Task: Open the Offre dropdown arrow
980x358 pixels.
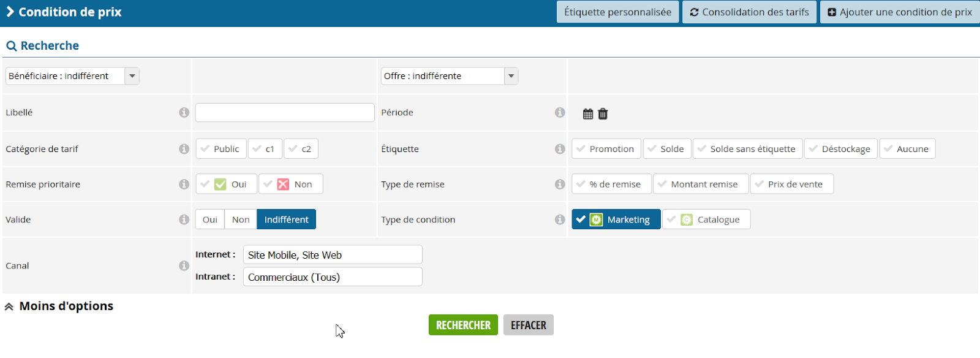Action: click(511, 76)
